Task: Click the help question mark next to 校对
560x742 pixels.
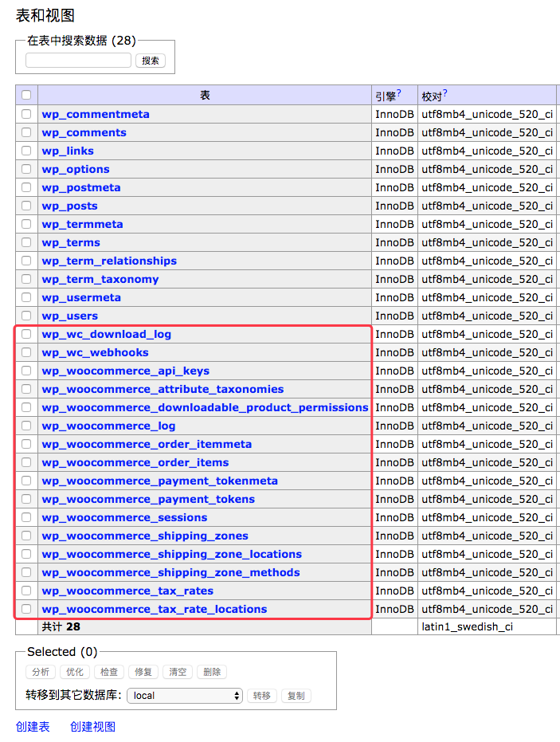Action: (x=445, y=93)
